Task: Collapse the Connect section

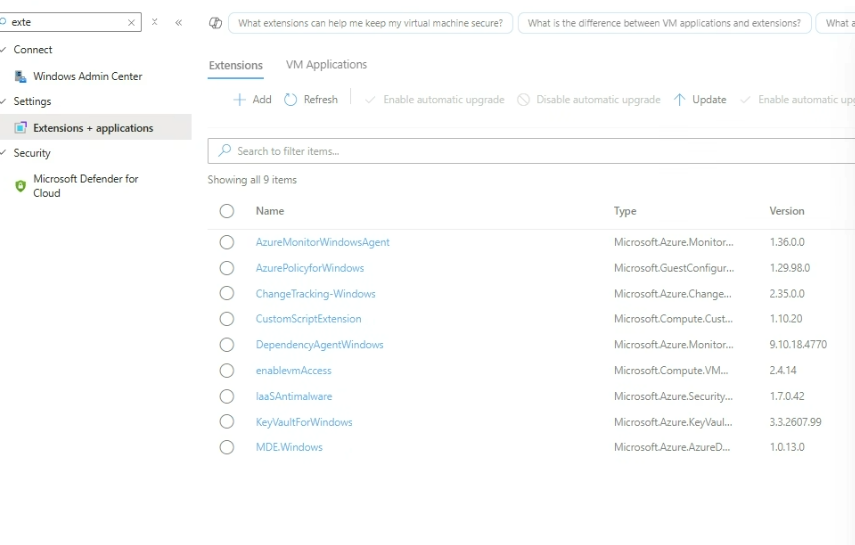Action: (4, 50)
